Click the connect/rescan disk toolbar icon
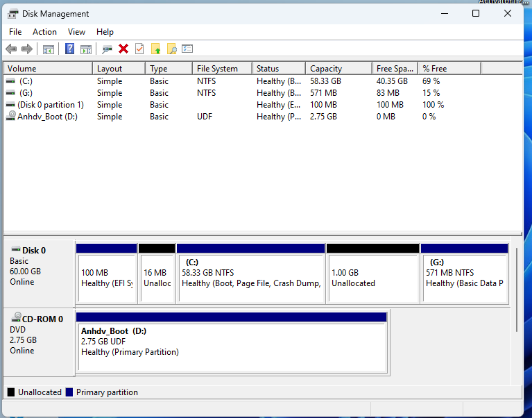Image resolution: width=532 pixels, height=418 pixels. 107,49
